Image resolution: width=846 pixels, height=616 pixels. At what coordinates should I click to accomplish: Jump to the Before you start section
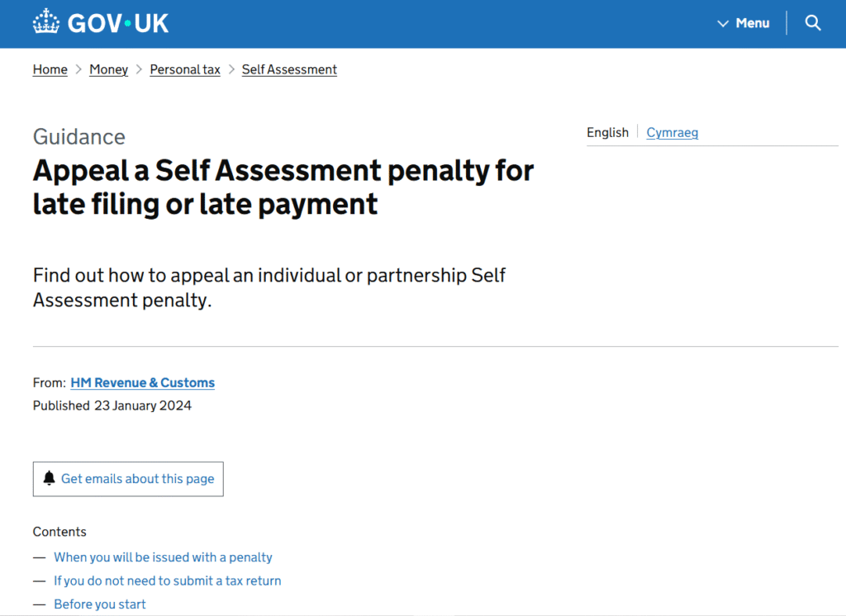(100, 604)
